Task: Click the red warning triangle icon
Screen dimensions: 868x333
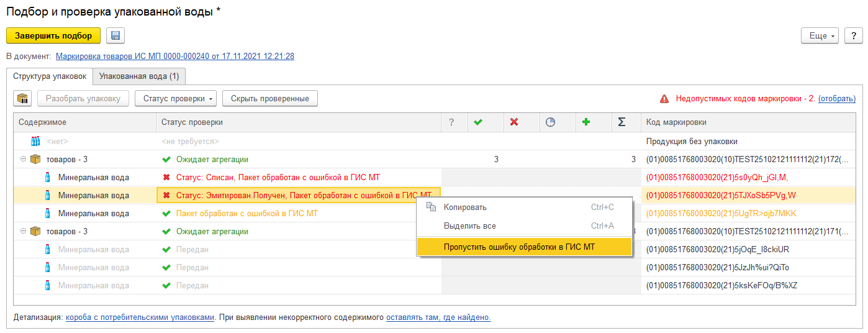Action: click(x=664, y=99)
